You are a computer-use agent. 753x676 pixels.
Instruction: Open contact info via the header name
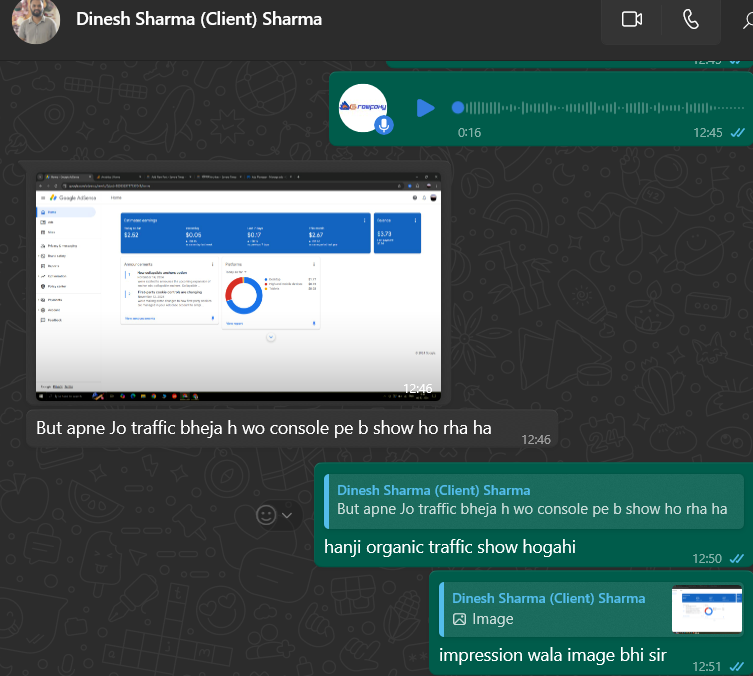pyautogui.click(x=199, y=19)
